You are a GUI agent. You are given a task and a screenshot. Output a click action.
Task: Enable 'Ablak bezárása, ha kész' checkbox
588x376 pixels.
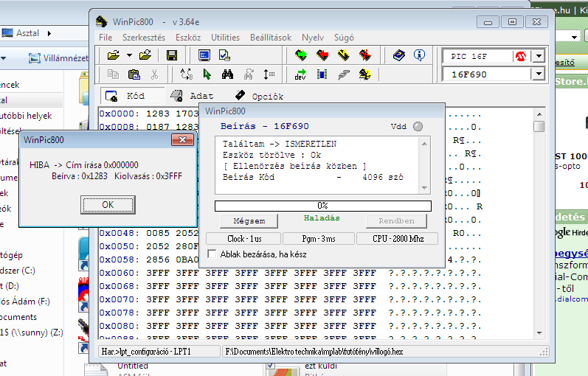[212, 254]
